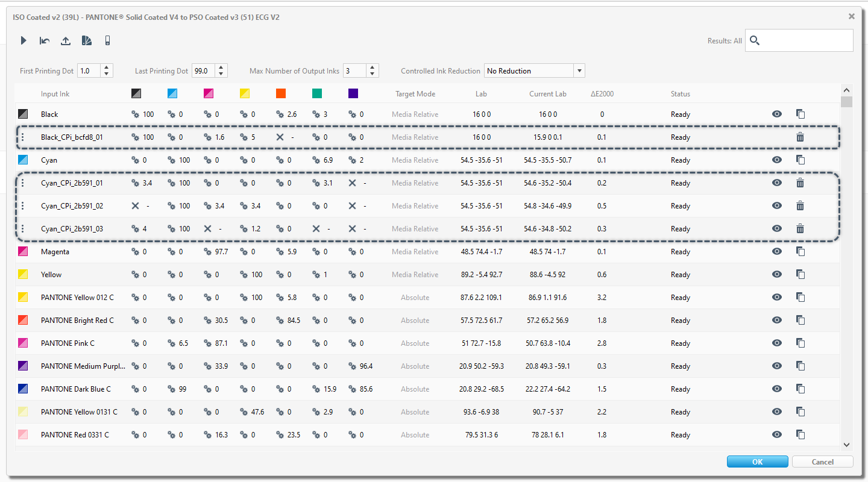Toggle visibility eye for Yellow row

777,274
